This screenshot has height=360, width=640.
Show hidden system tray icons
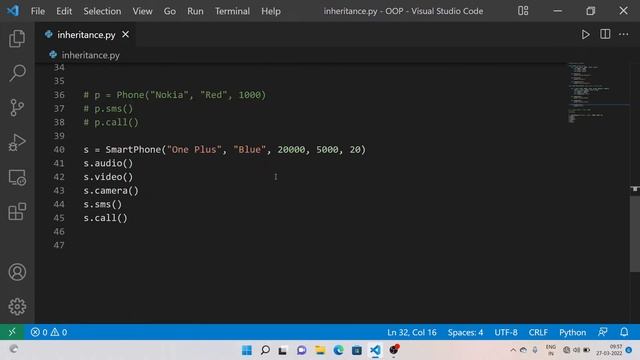point(513,350)
